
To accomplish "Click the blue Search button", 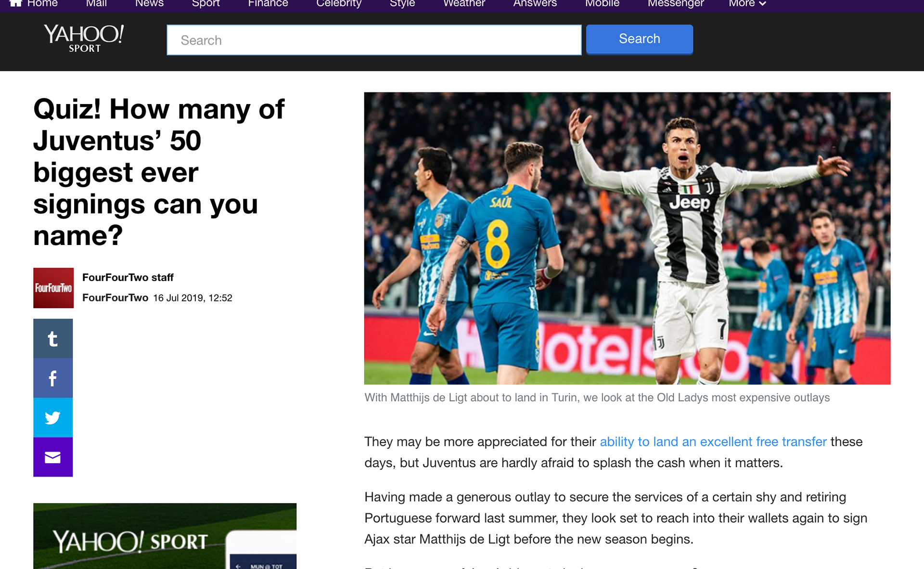I will point(640,39).
